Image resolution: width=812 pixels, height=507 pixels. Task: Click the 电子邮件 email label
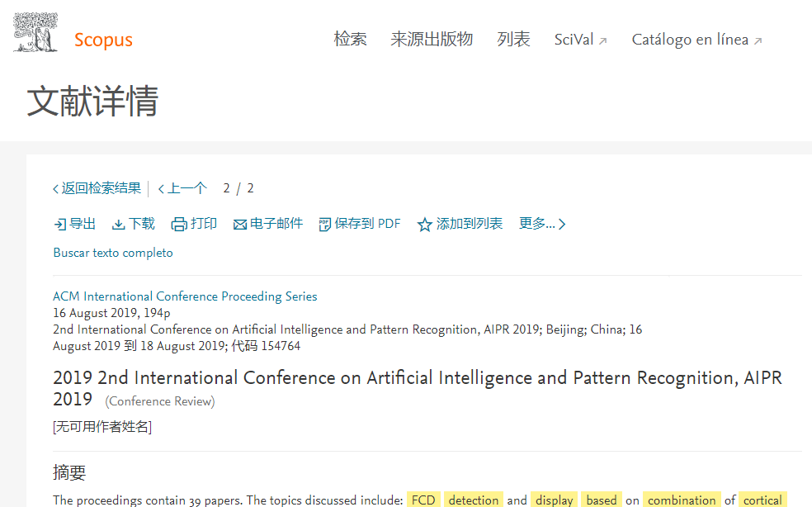(x=276, y=224)
